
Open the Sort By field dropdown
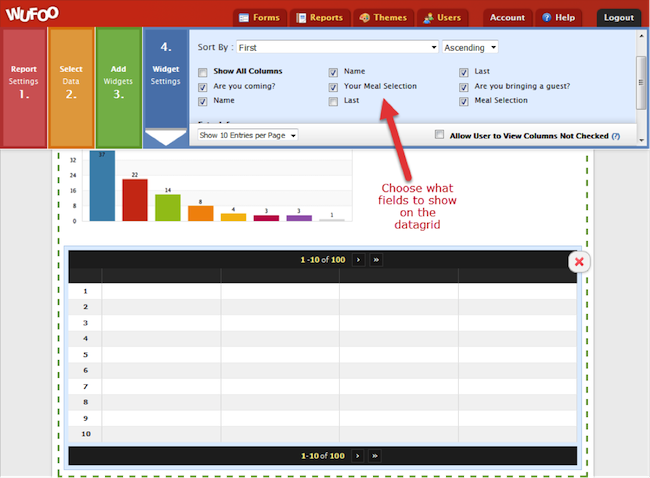point(433,47)
